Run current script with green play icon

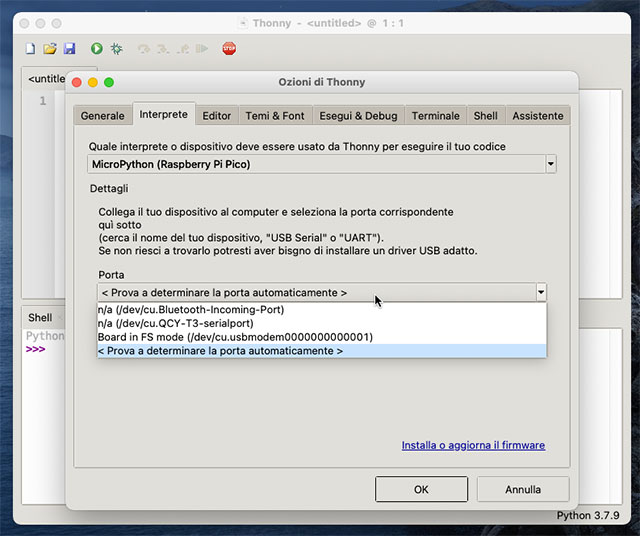tap(97, 48)
